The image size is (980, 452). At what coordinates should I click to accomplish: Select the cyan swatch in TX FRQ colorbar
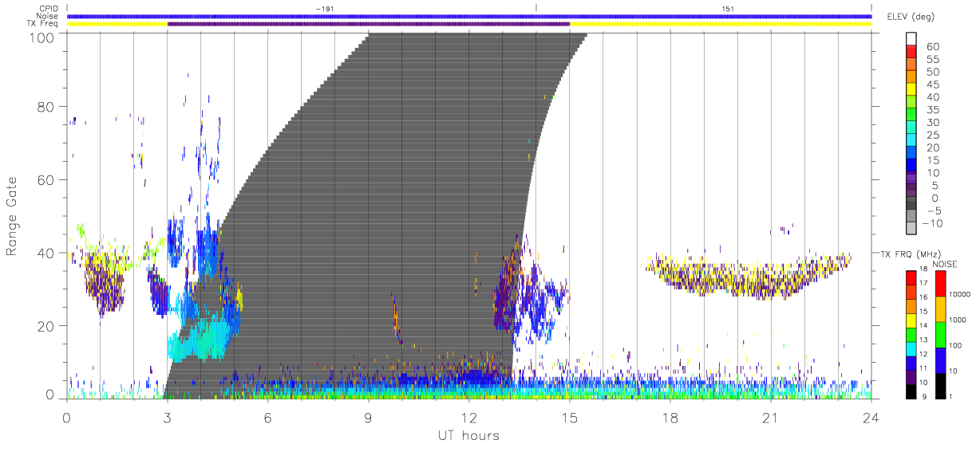[911, 348]
